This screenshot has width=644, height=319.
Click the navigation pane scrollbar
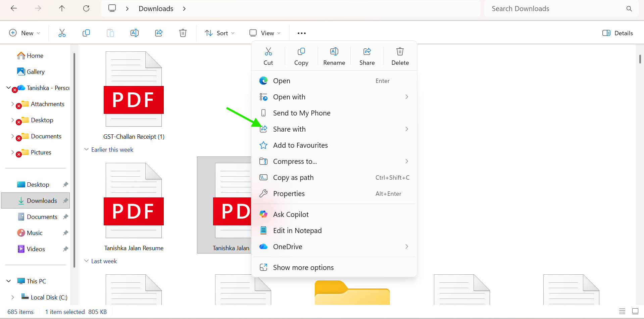point(74,161)
